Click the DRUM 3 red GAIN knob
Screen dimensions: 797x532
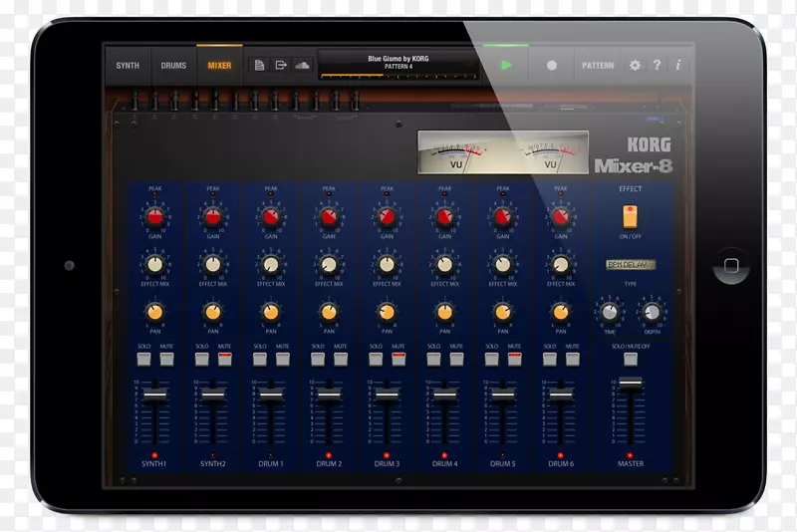coord(387,217)
